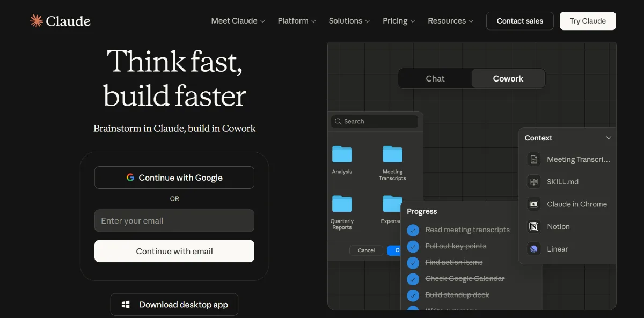Click the Contact sales button
The image size is (644, 318).
pyautogui.click(x=520, y=21)
